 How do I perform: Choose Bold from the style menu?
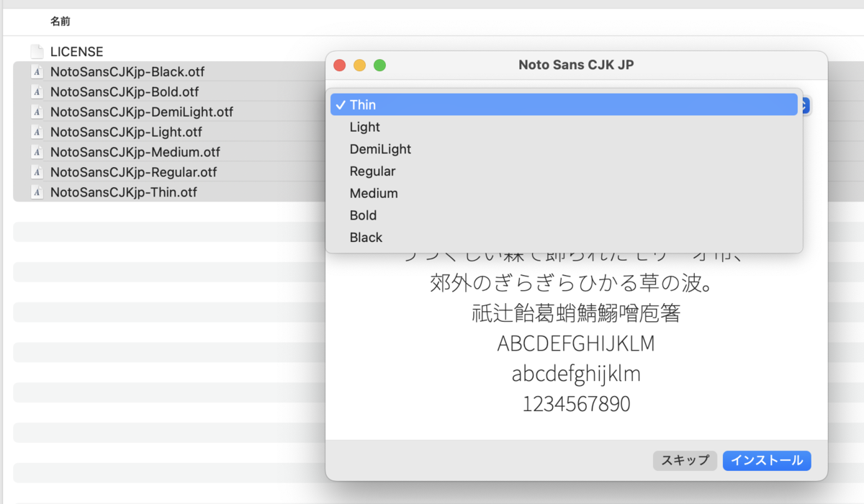[x=564, y=215]
